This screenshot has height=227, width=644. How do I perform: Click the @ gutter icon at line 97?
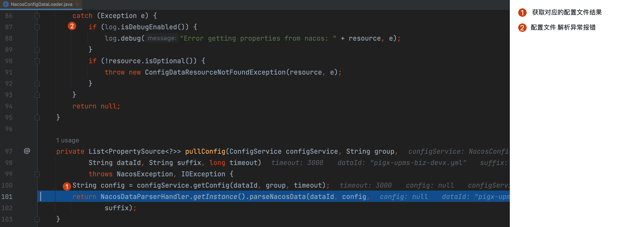[27, 151]
